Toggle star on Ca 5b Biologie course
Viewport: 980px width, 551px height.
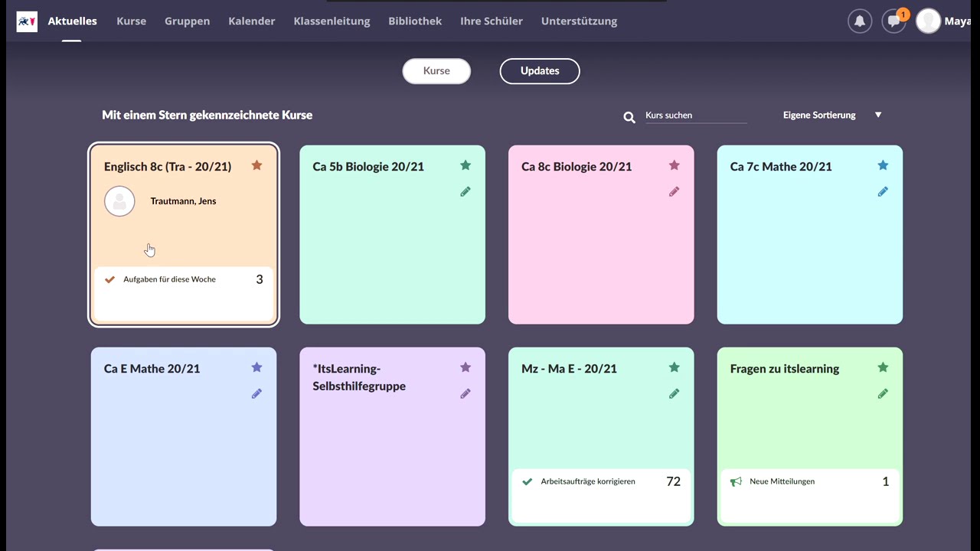[465, 165]
